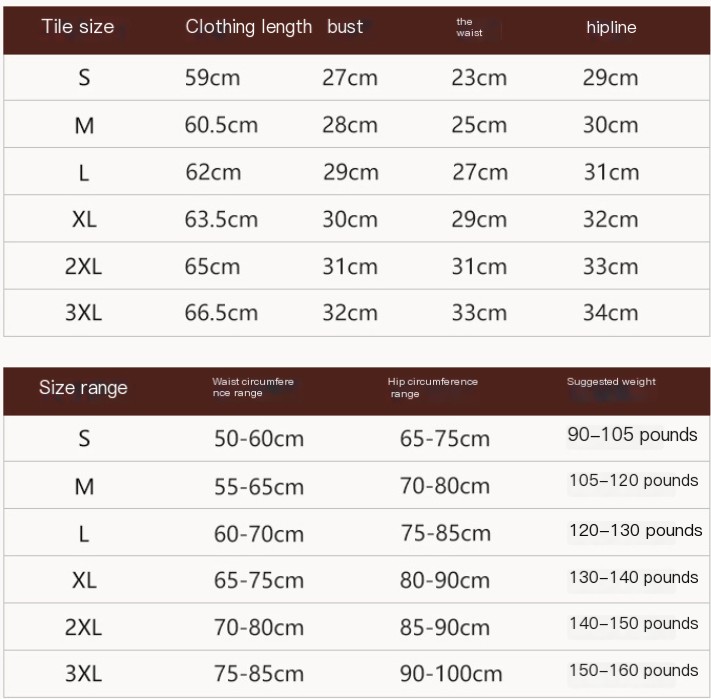Click the 66.5cm clothing length value
Image resolution: width=711 pixels, height=699 pixels.
tap(221, 313)
